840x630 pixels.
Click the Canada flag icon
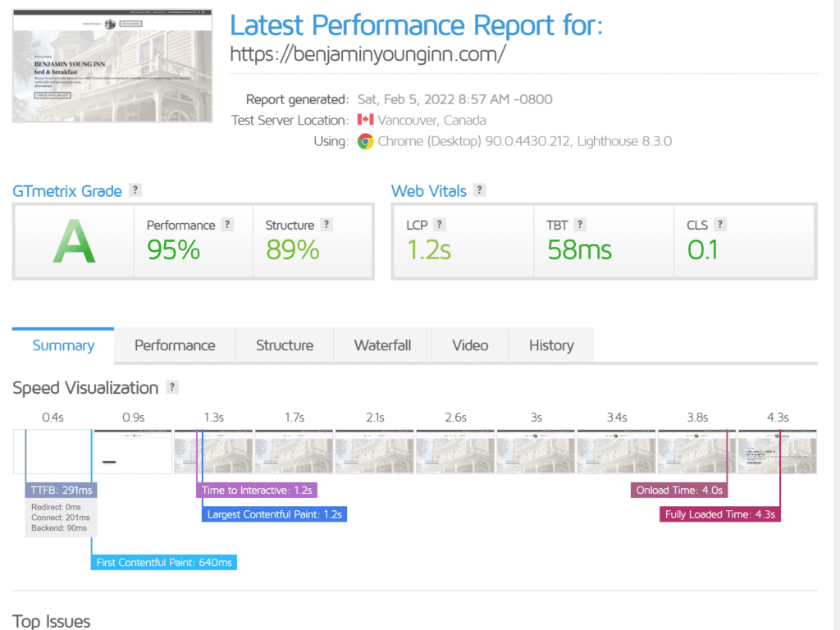(x=365, y=120)
